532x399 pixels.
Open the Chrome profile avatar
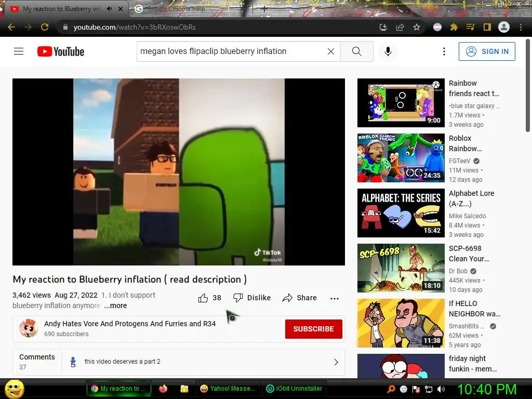(504, 27)
